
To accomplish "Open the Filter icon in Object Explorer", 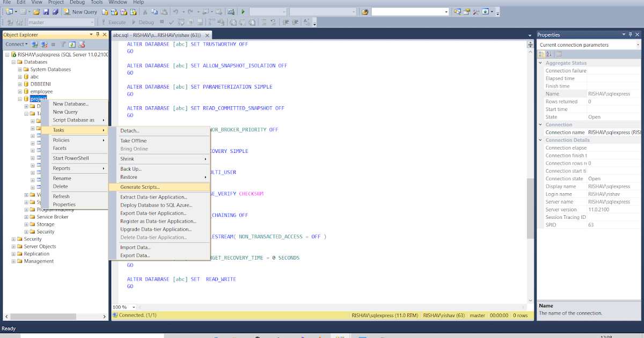I will pyautogui.click(x=63, y=45).
